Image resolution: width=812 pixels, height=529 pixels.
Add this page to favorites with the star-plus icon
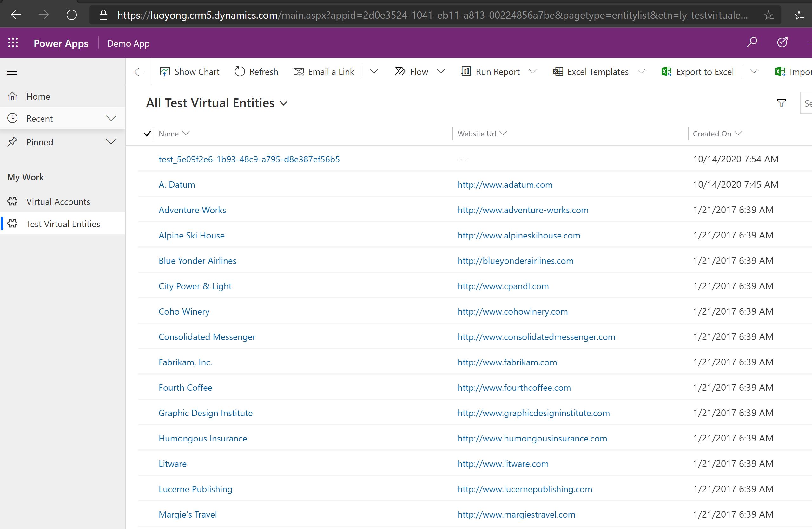(768, 15)
